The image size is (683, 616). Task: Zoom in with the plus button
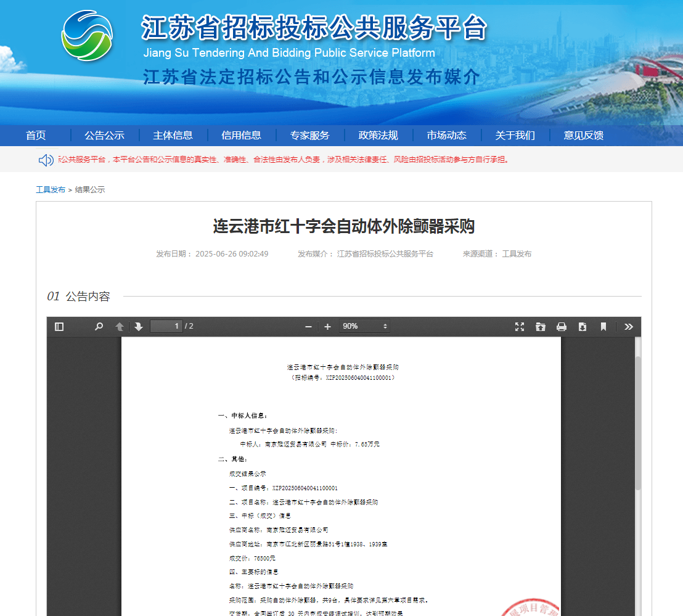327,327
